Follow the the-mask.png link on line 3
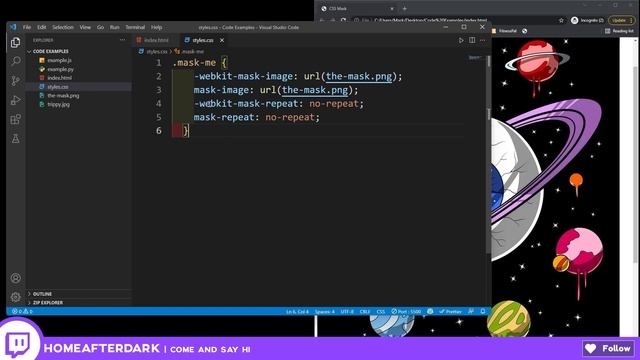This screenshot has height=360, width=640. (x=315, y=90)
